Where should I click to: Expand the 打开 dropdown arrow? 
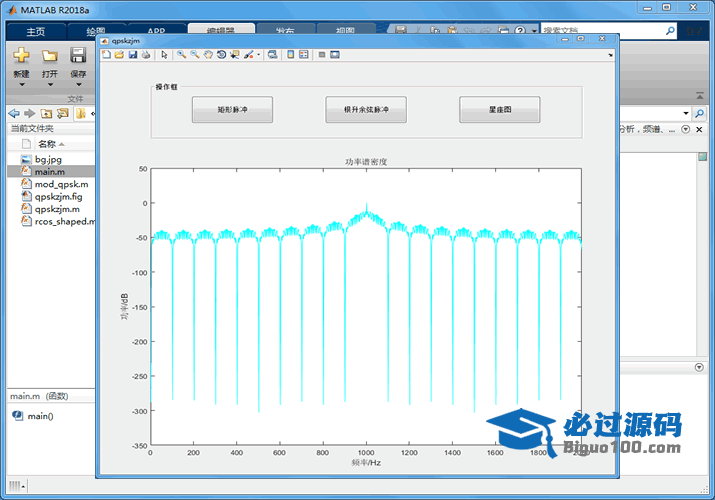[49, 85]
